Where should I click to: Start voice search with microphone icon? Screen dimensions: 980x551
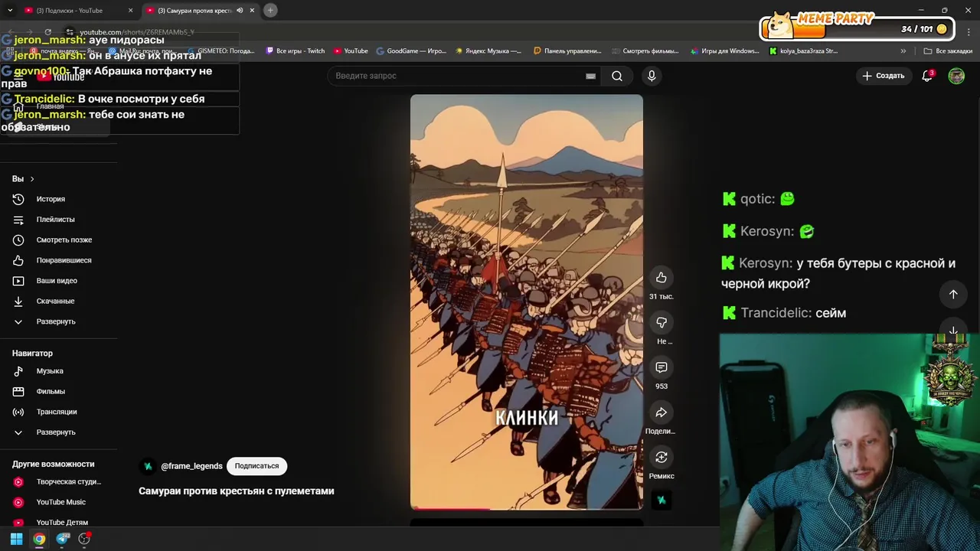(x=652, y=76)
